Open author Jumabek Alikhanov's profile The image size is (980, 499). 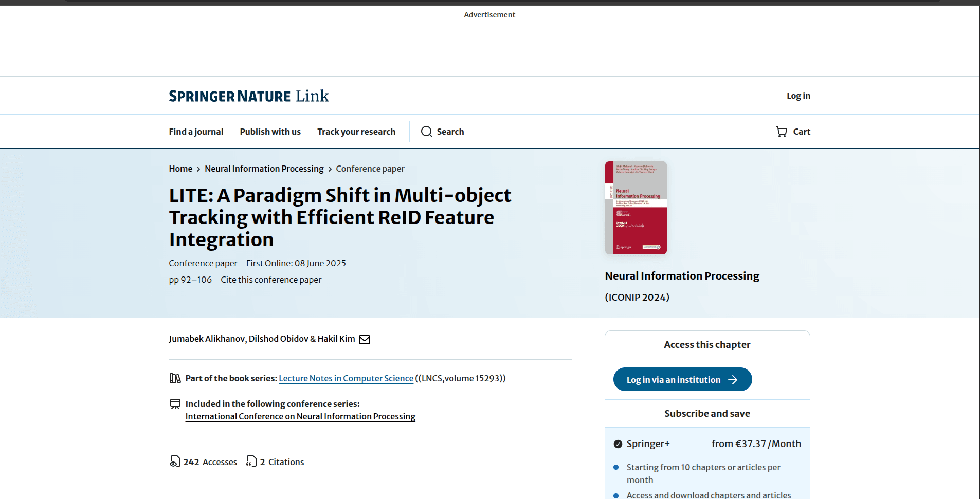(207, 339)
